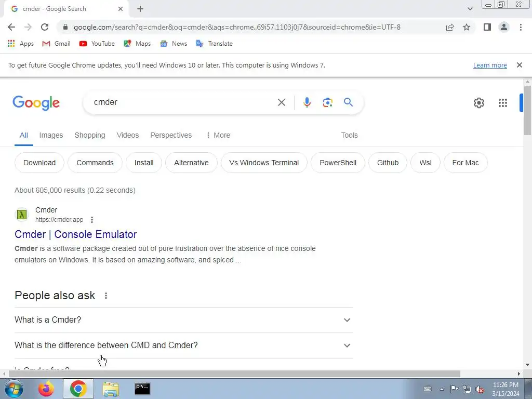Image resolution: width=532 pixels, height=399 pixels.
Task: Select For Mac chip
Action: click(x=465, y=163)
